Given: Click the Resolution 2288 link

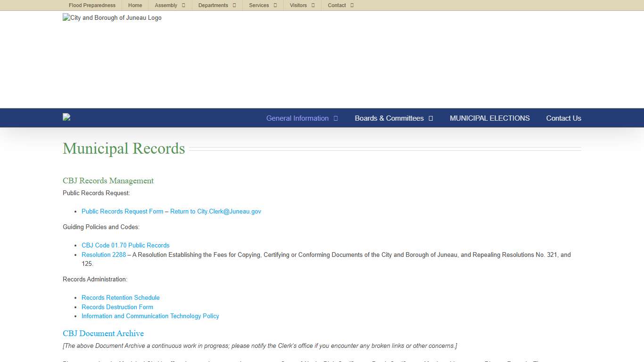Looking at the screenshot, I should [x=104, y=255].
